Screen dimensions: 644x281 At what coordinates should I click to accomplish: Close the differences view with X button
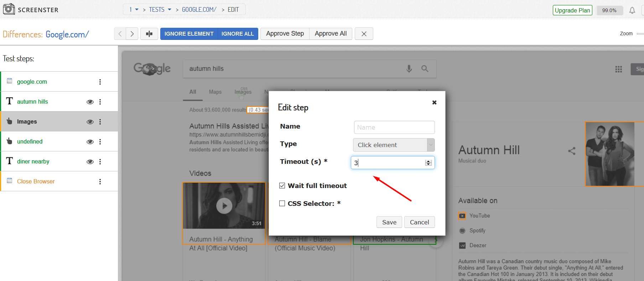(364, 34)
